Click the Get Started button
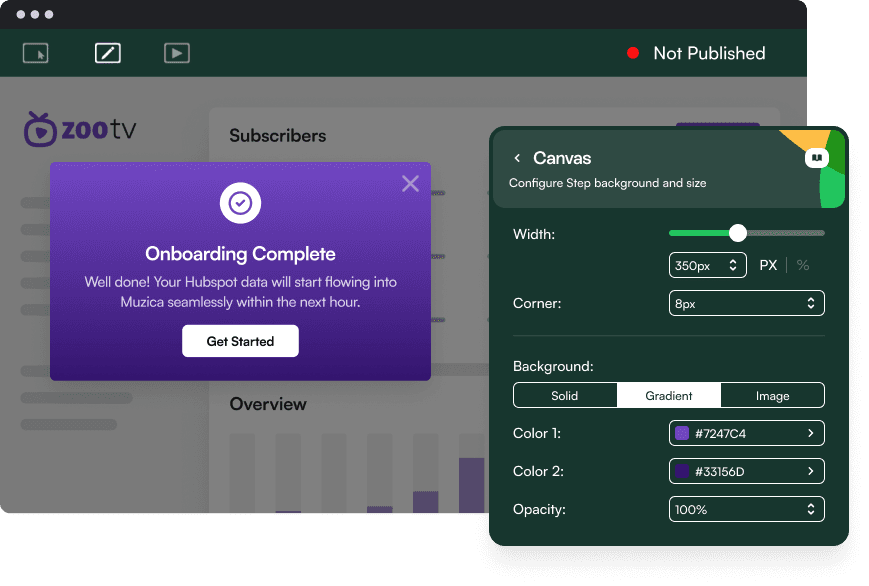The height and width of the screenshot is (586, 869). [x=240, y=341]
